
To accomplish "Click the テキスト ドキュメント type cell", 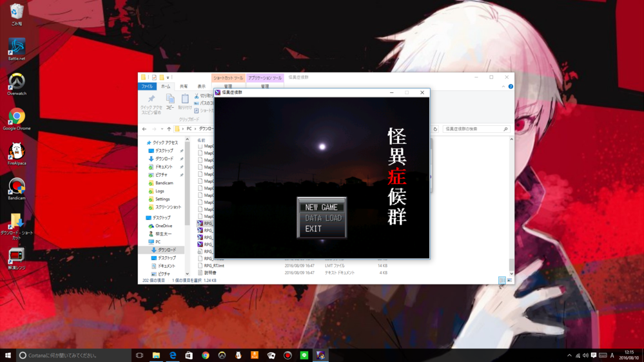I will tap(339, 273).
